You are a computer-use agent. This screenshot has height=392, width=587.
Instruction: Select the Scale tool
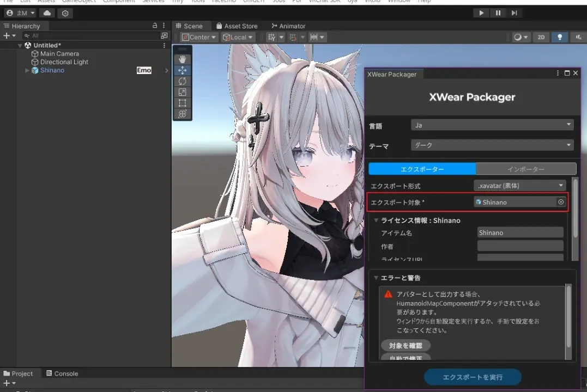coord(183,92)
